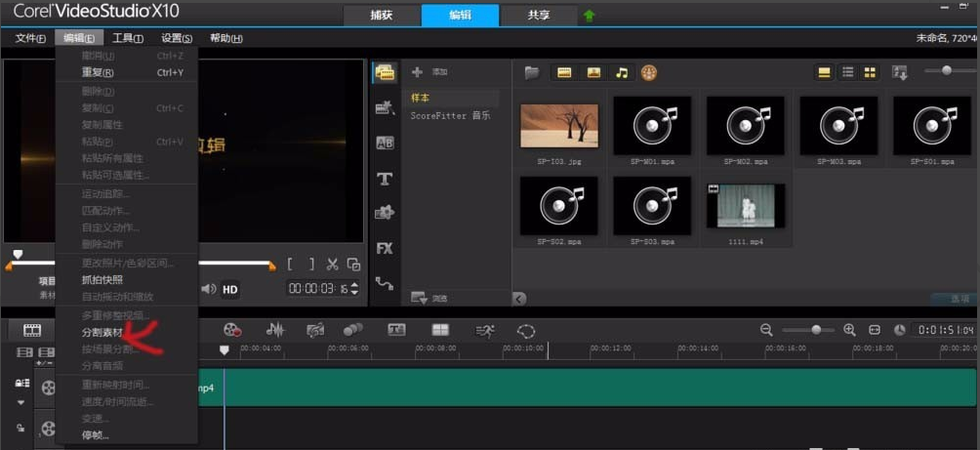Open the sound mixer waveform icon
Viewport: 980px width, 450px height.
[275, 330]
